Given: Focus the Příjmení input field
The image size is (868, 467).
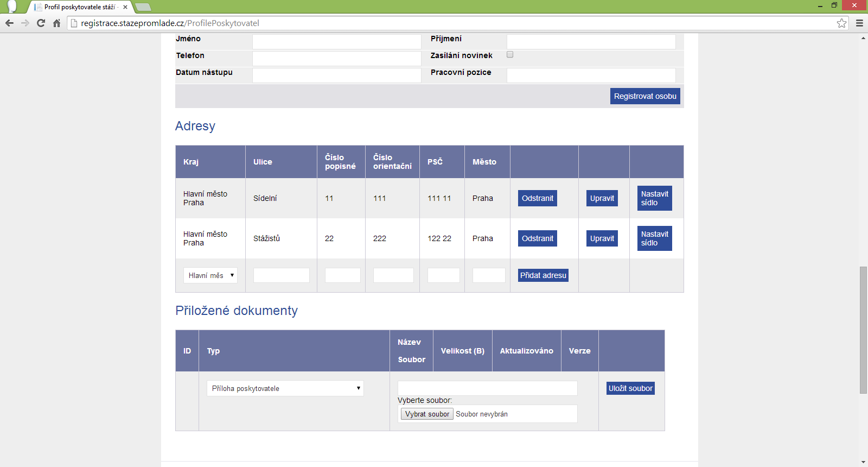Looking at the screenshot, I should coord(591,42).
